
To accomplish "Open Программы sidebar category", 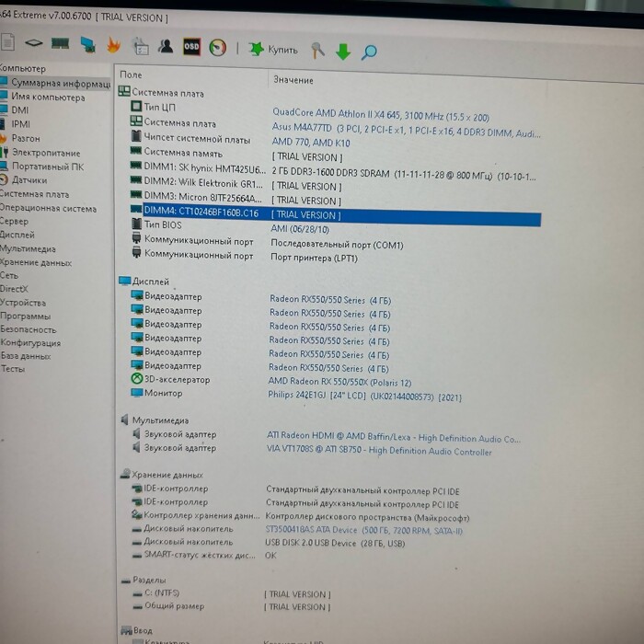I will (26, 316).
